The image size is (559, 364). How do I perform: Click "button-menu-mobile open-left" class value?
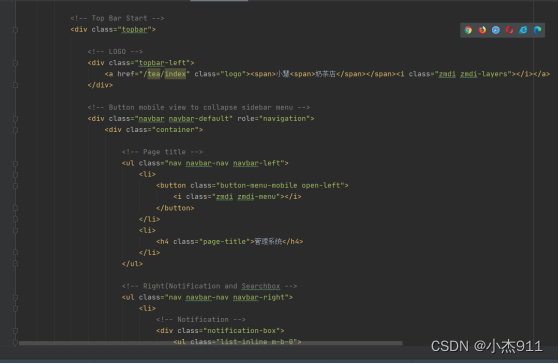280,186
